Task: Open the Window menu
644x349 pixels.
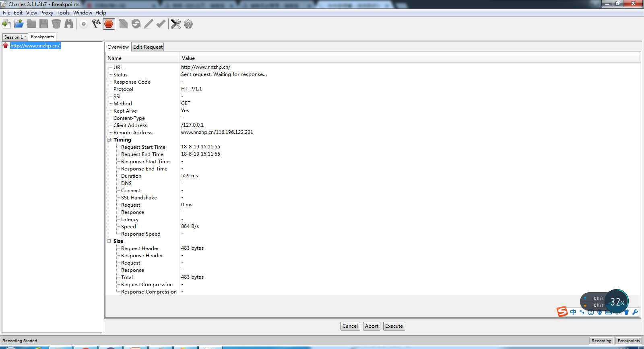Action: coord(83,12)
